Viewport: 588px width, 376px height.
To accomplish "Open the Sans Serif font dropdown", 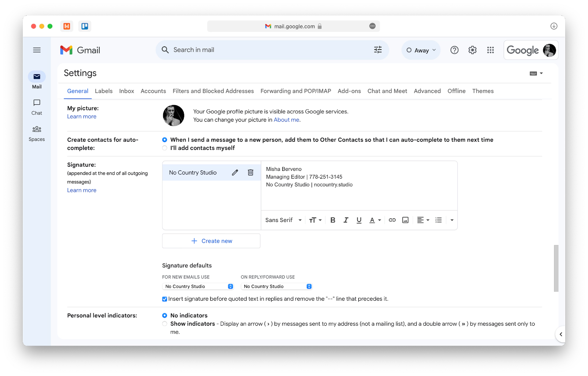I will (x=283, y=220).
